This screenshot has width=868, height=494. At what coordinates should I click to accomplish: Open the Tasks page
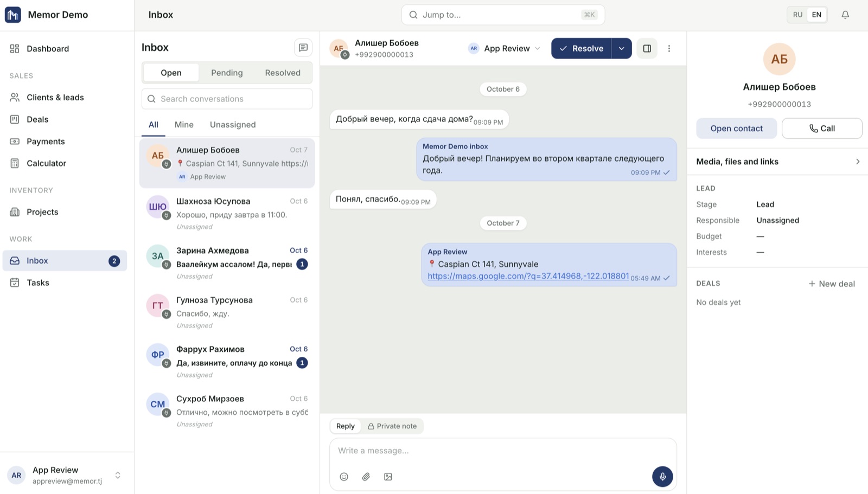65,283
